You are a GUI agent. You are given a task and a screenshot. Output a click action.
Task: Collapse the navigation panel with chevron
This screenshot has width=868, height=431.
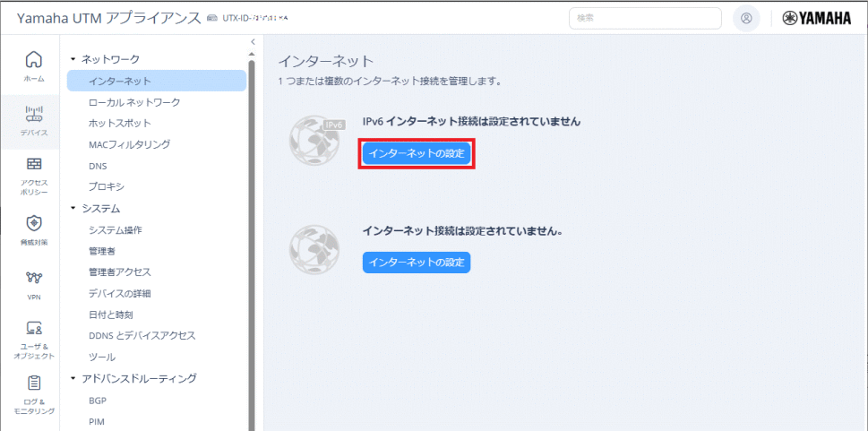(x=253, y=42)
